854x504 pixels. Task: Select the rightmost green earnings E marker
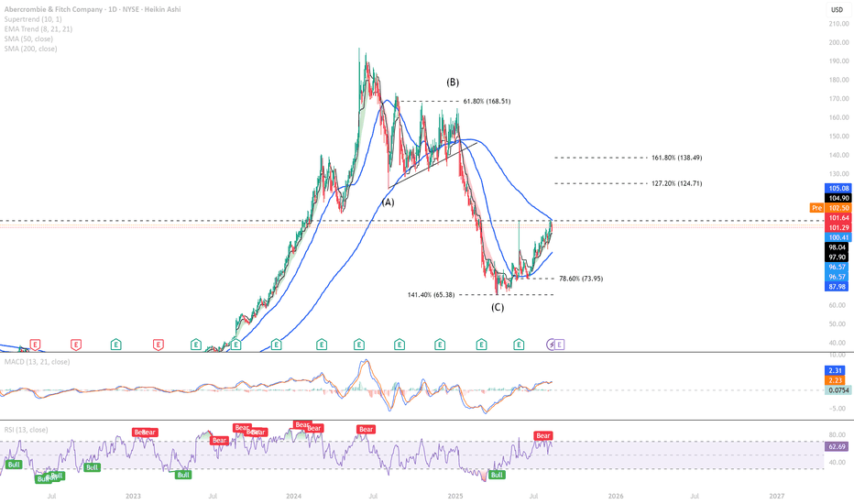519,345
